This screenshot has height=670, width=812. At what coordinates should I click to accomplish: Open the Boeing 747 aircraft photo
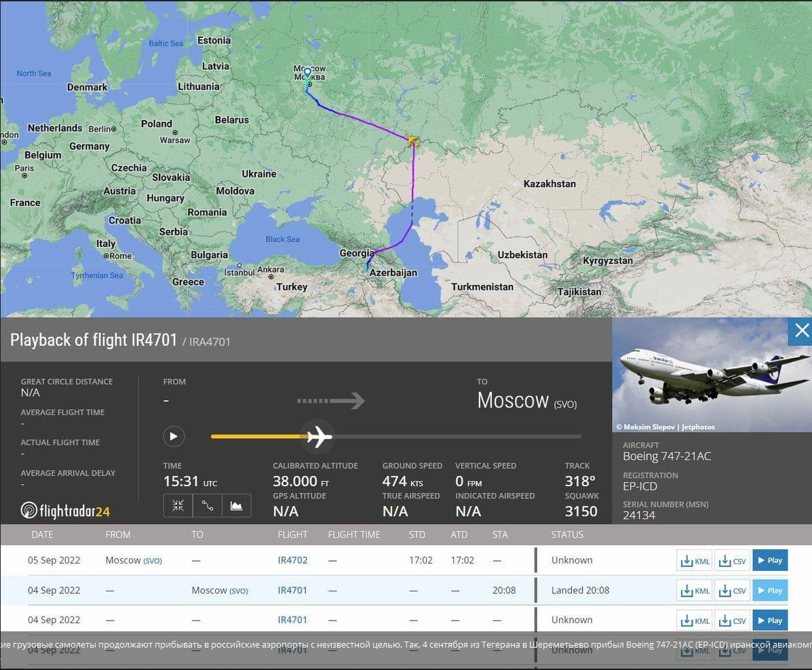point(712,375)
